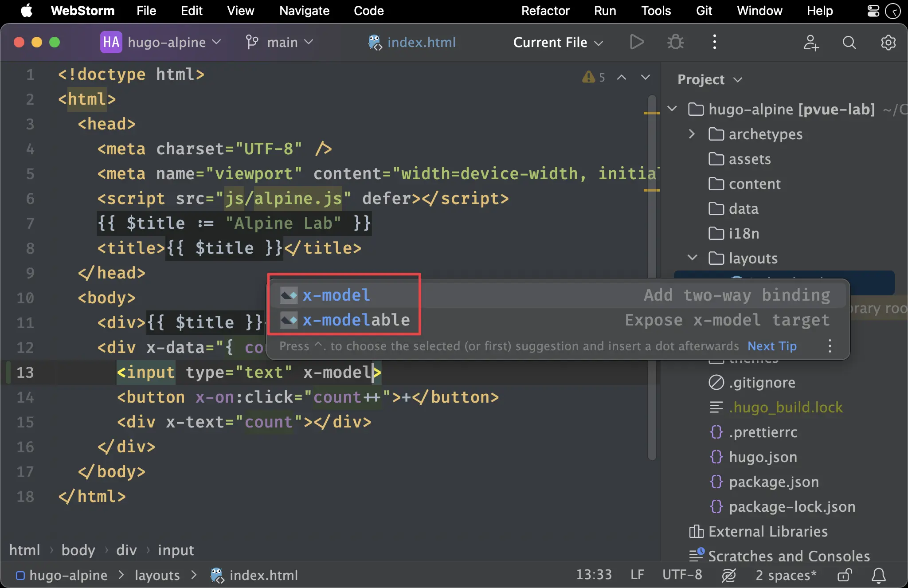Go to previous highlighted error arrow

click(622, 77)
